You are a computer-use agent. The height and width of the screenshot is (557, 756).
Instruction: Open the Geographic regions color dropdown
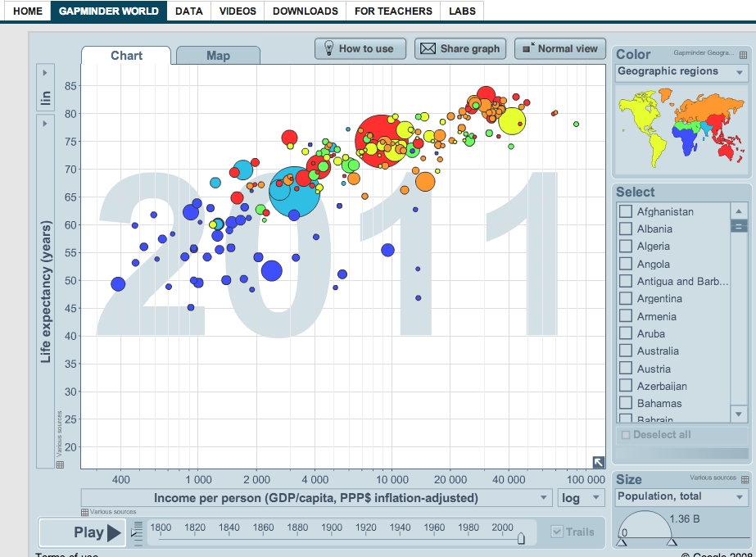[x=681, y=72]
